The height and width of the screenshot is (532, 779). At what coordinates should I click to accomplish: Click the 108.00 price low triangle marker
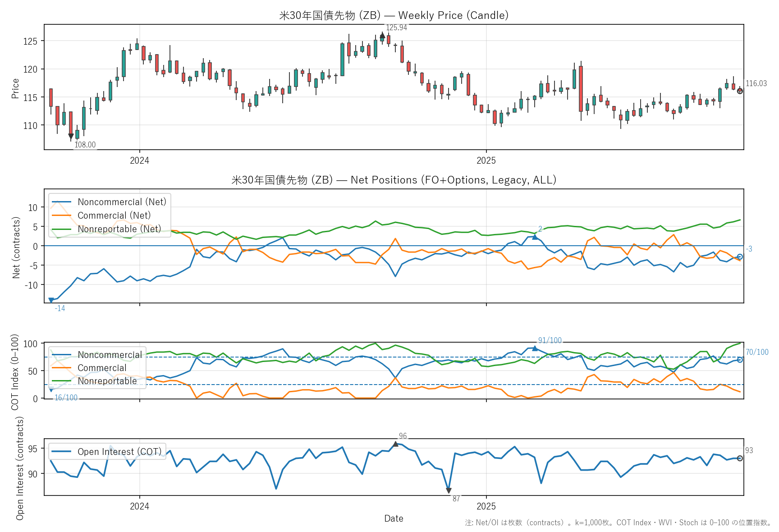click(x=71, y=136)
